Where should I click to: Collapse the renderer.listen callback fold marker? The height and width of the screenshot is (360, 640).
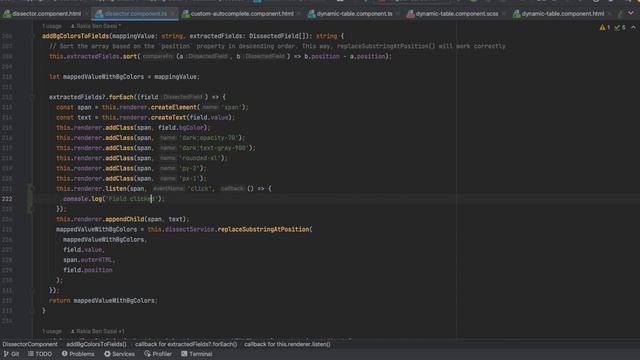click(x=31, y=189)
